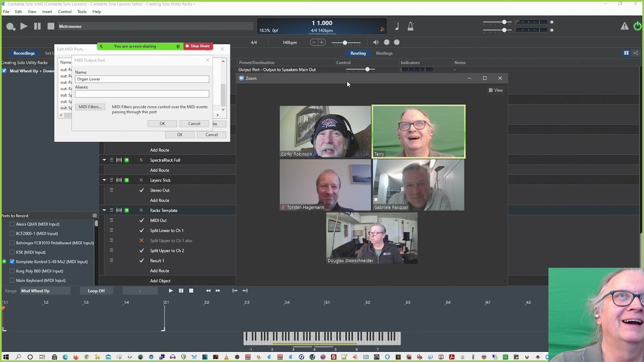Fast forward using the bottom transport

click(218, 291)
